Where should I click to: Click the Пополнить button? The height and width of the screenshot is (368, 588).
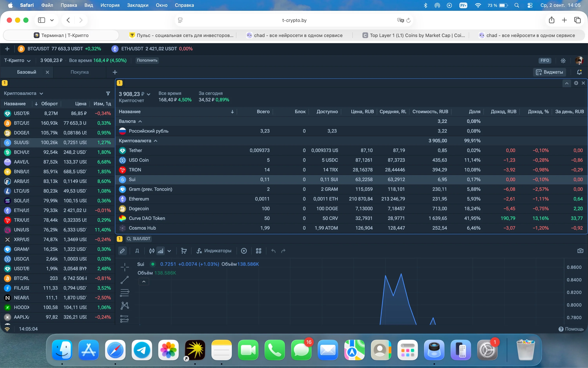tap(147, 60)
